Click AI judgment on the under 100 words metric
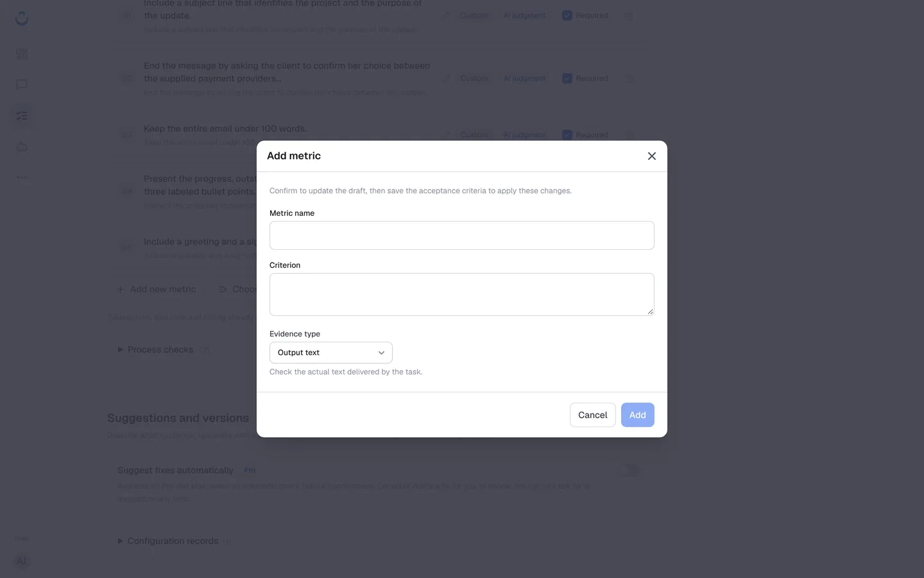 pos(524,135)
